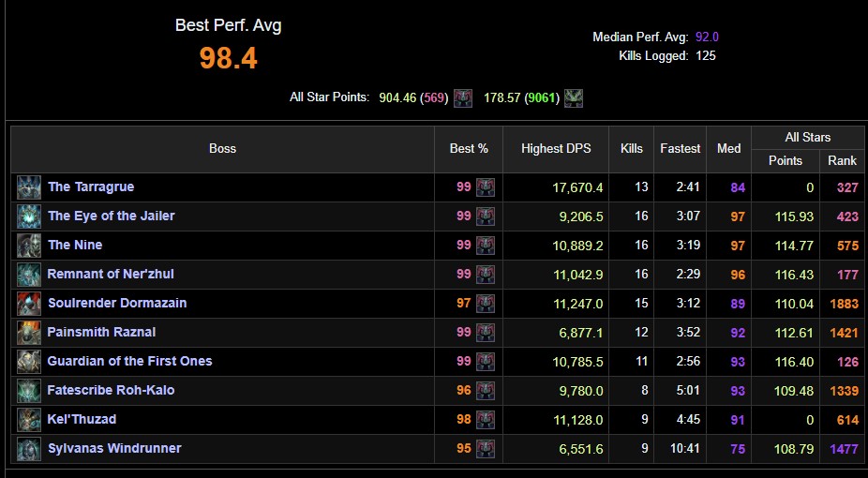Image resolution: width=868 pixels, height=478 pixels.
Task: Click All Star rank value 569
Action: [435, 98]
